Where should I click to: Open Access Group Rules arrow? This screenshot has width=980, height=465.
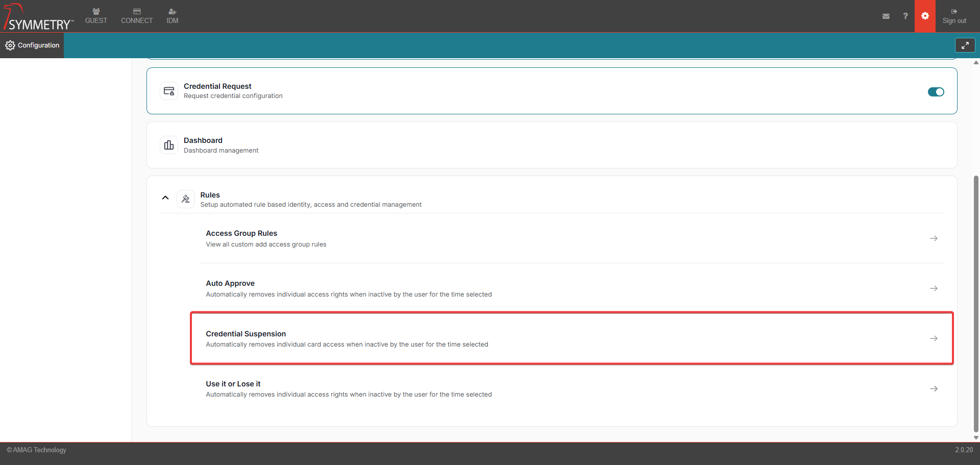tap(934, 238)
